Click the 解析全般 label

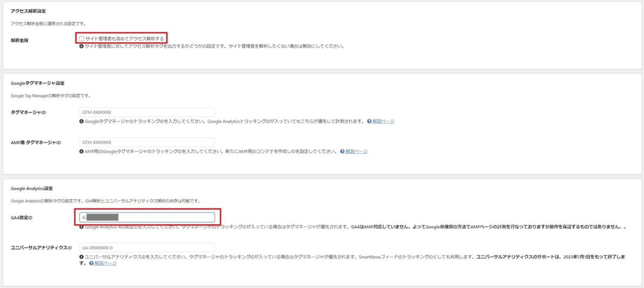19,40
